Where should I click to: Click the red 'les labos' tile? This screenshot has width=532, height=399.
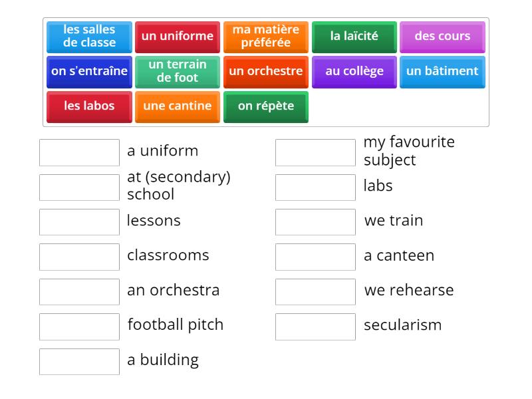[89, 106]
